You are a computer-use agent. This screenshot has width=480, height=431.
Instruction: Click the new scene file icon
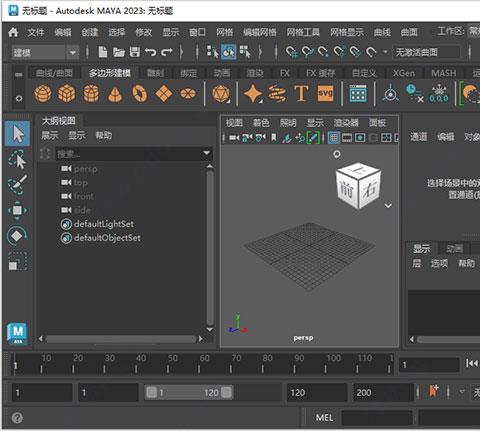tap(103, 52)
